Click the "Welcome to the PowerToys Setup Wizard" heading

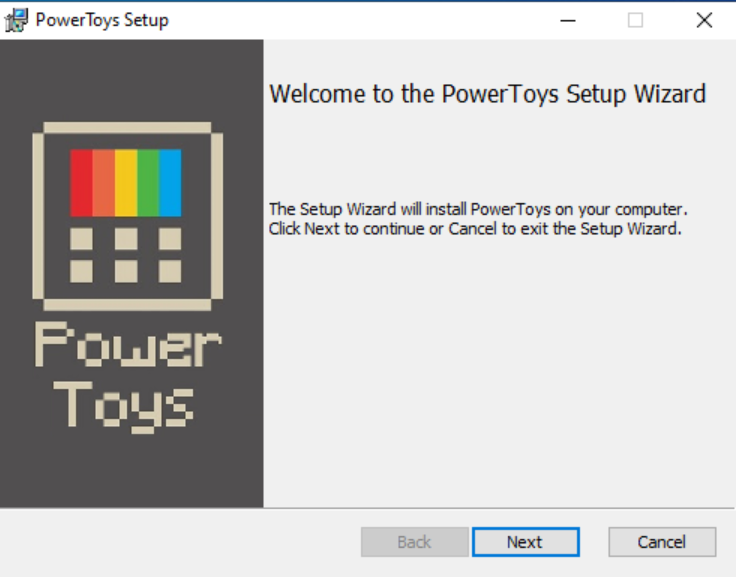point(488,94)
